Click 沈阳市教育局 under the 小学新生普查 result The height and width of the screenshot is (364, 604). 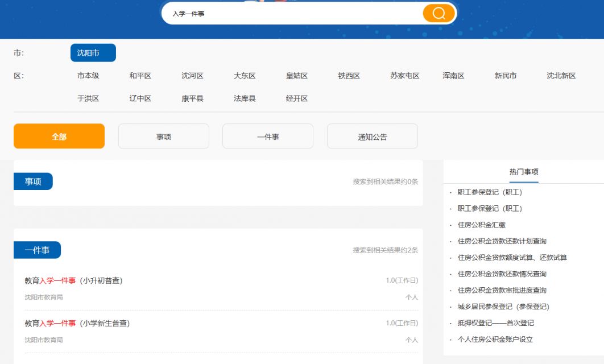[x=44, y=340]
